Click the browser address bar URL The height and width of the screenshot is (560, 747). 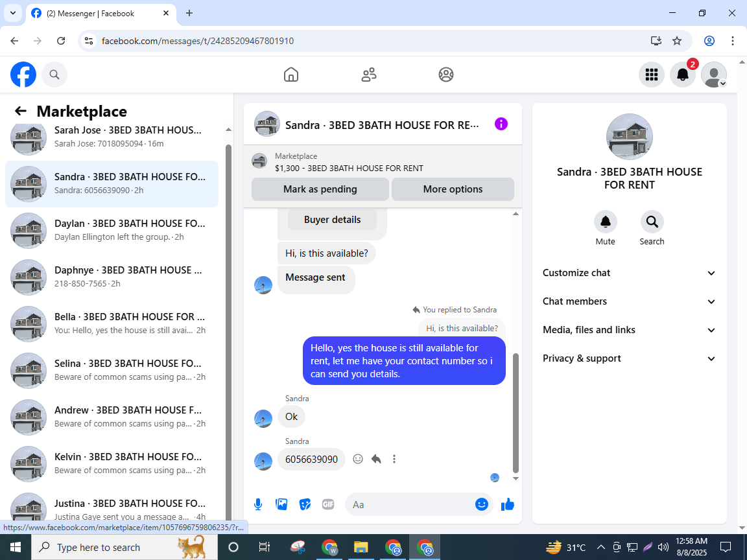coord(198,41)
